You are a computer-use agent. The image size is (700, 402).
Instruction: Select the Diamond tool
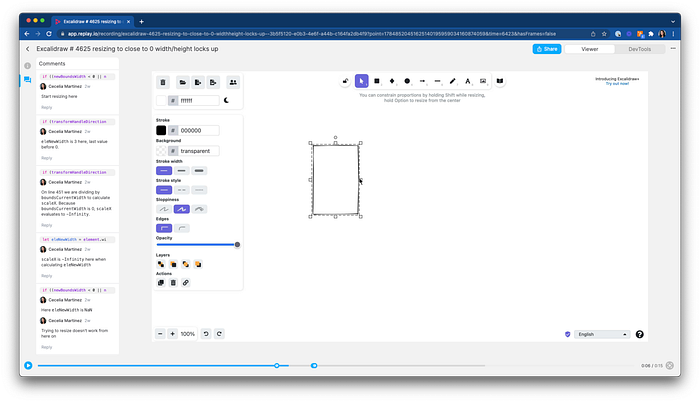click(392, 81)
